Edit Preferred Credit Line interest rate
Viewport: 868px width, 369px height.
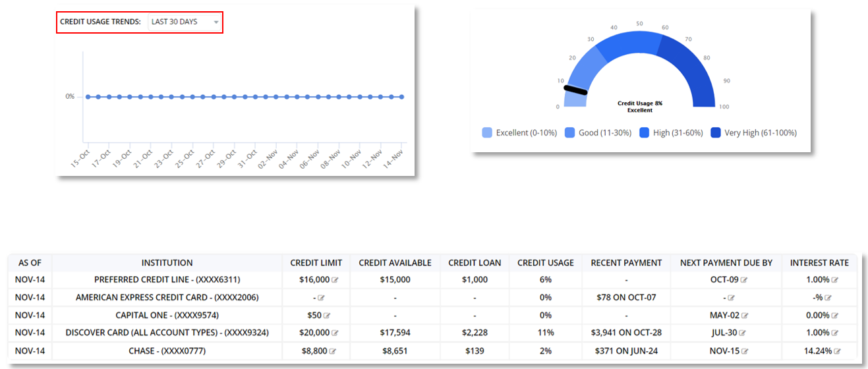[x=836, y=280]
